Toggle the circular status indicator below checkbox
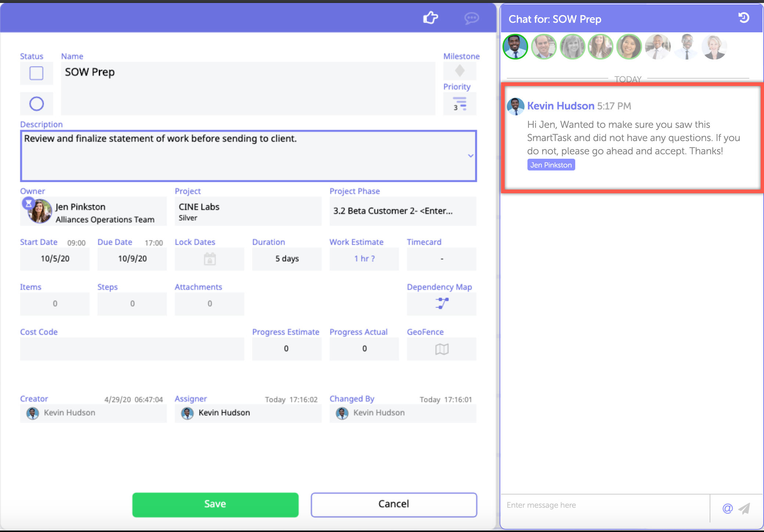The image size is (764, 532). pyautogui.click(x=36, y=104)
